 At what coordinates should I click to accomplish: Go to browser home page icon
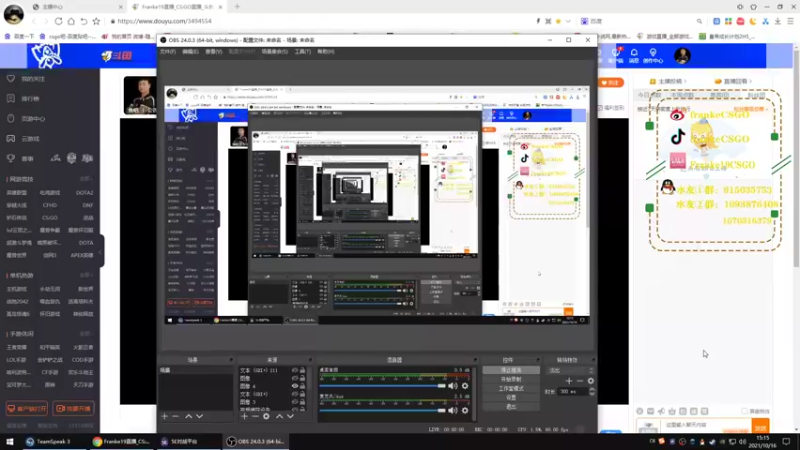(x=71, y=21)
